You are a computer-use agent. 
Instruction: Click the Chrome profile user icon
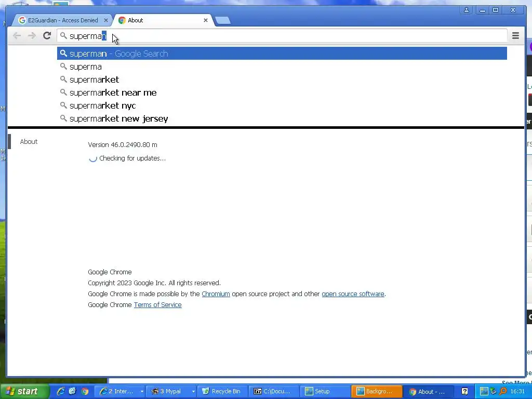(467, 10)
